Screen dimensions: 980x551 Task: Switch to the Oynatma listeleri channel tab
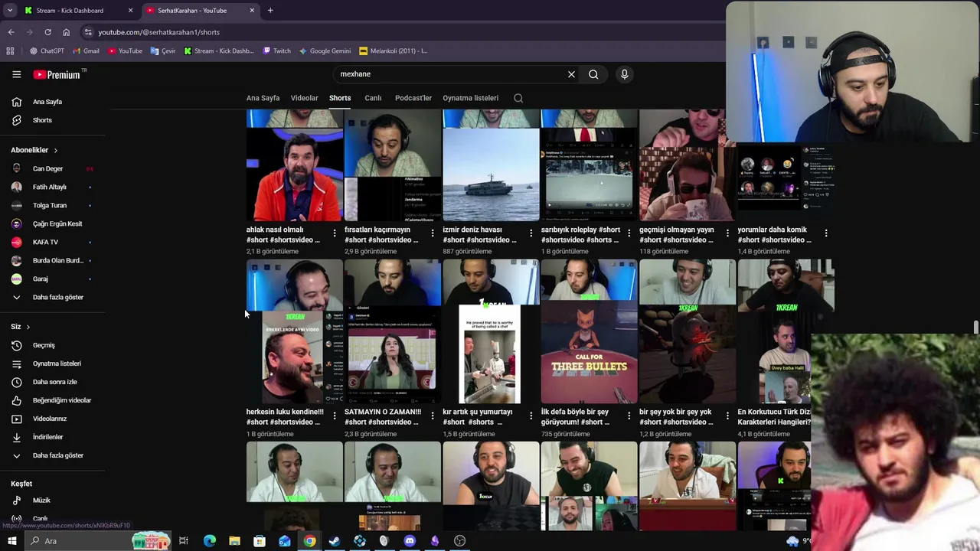click(x=470, y=98)
